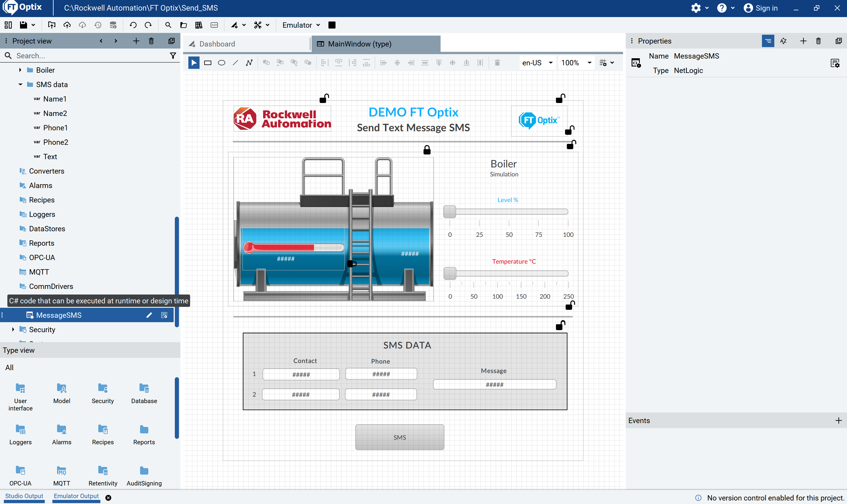Select the line drawing tool
847x504 pixels.
pos(235,63)
